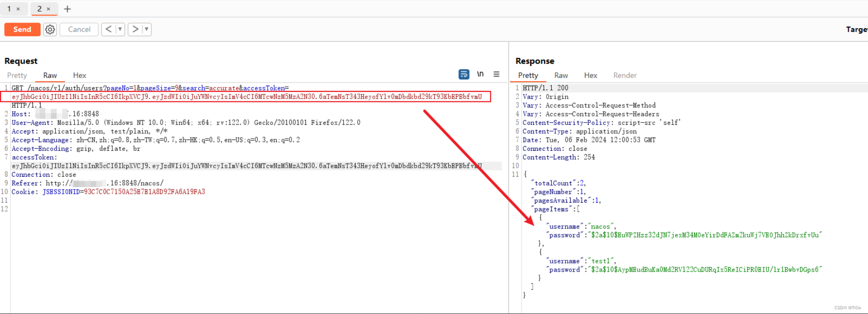Close Repeater tab 2

pos(49,9)
